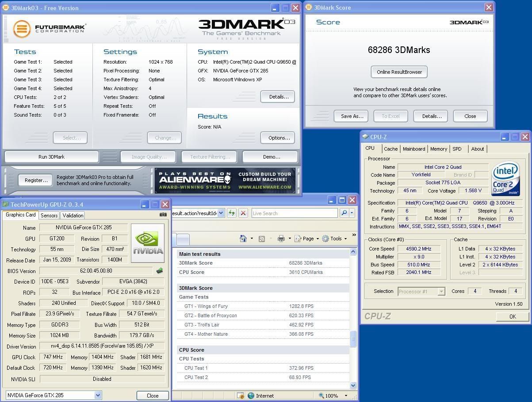Viewport: 532px width, 402px height.
Task: Open the Cache tab in CPU-Z
Action: point(390,149)
